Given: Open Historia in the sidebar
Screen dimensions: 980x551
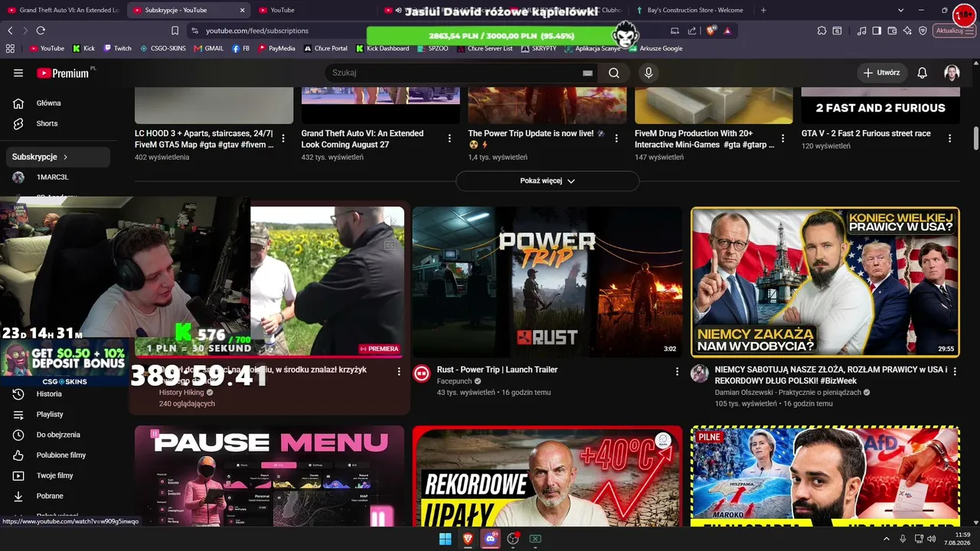Looking at the screenshot, I should point(58,394).
